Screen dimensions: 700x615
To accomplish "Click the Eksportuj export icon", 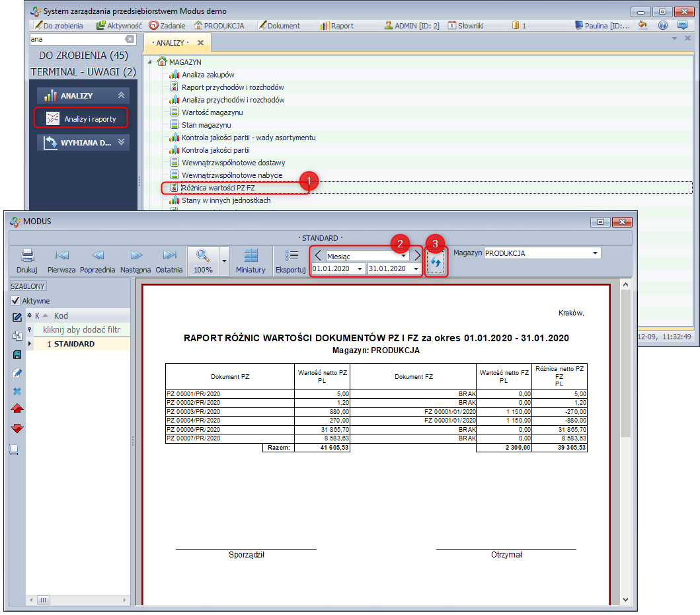I will click(x=291, y=256).
